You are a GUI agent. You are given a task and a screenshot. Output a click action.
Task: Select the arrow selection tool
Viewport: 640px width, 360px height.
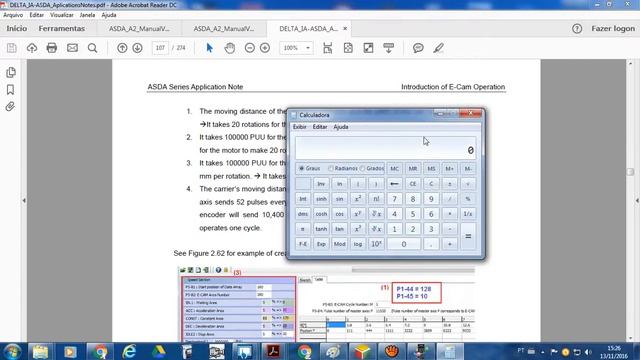210,48
